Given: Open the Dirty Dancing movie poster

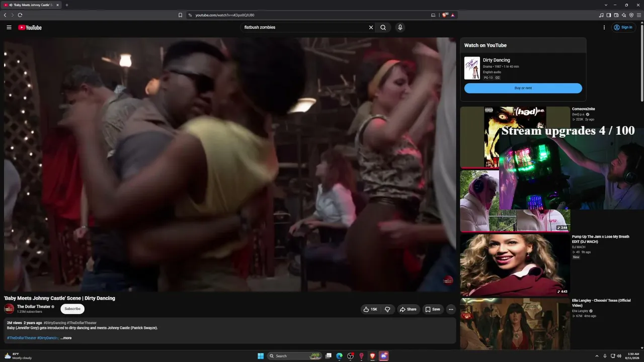Looking at the screenshot, I should [472, 68].
